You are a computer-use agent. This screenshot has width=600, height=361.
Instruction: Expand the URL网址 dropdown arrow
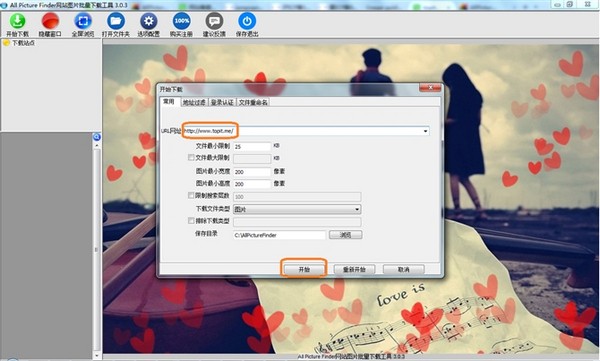tap(425, 131)
